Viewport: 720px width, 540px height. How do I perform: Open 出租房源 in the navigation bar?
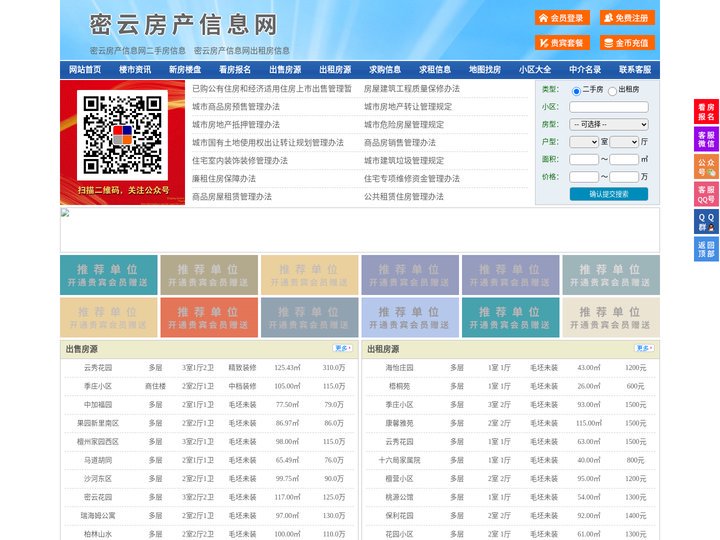[x=335, y=70]
